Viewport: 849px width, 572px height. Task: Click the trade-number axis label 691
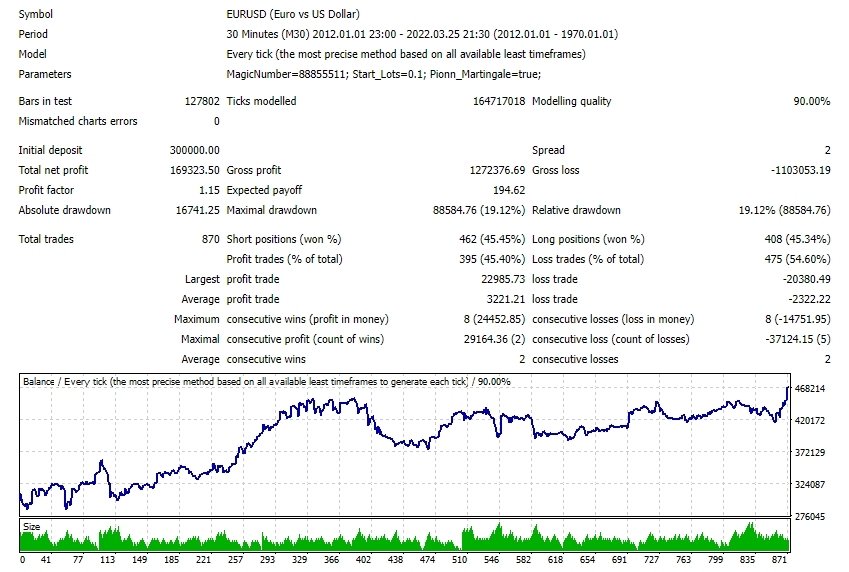619,560
